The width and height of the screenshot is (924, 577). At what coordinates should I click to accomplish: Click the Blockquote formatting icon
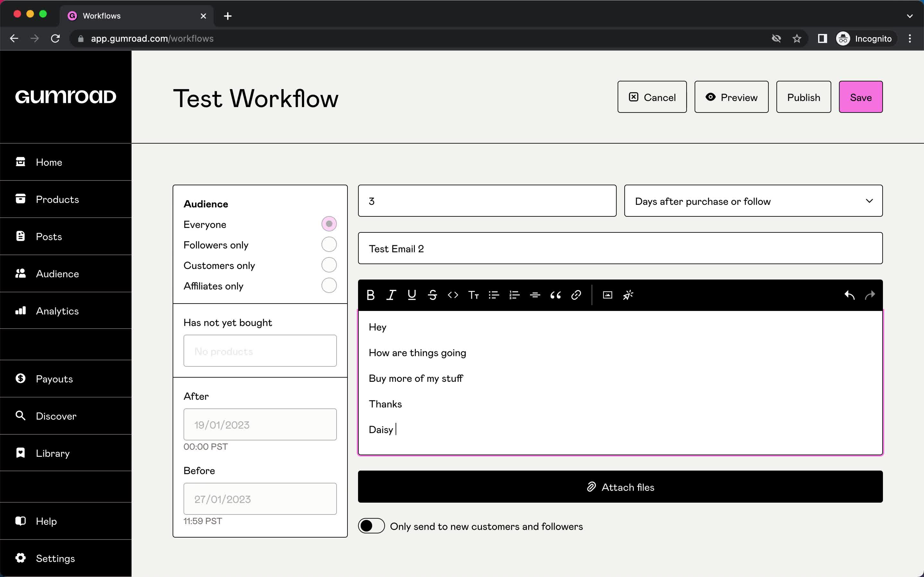click(555, 295)
